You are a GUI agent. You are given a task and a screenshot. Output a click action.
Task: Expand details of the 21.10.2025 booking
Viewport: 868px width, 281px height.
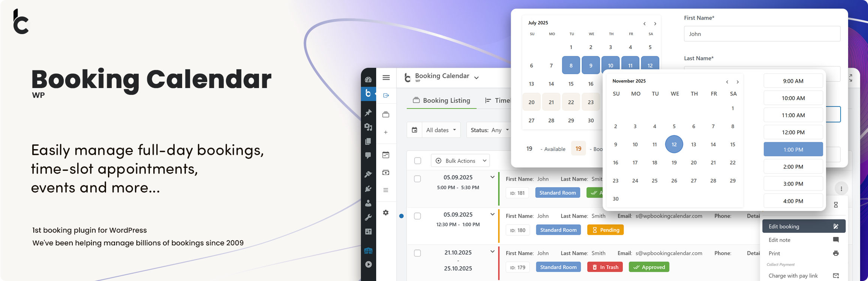coord(492,251)
